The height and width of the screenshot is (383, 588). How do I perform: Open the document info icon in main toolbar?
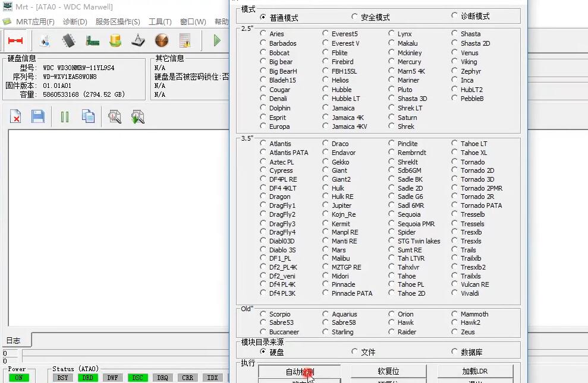[x=45, y=40]
